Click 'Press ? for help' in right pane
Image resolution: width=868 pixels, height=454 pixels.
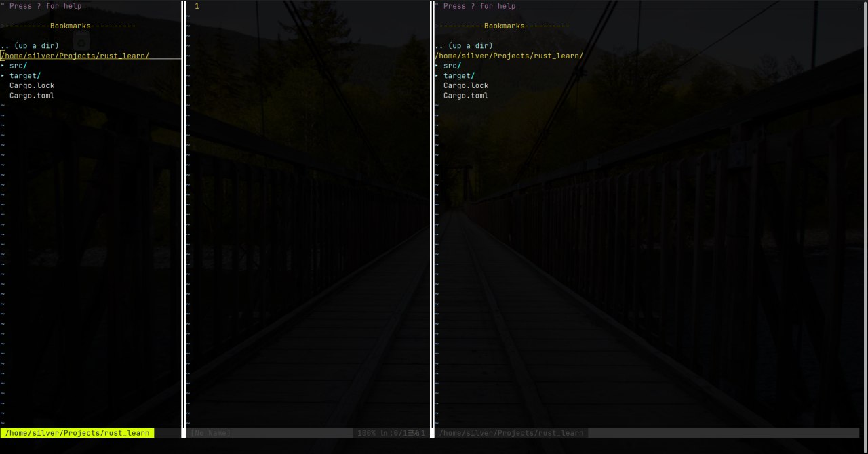click(x=479, y=6)
